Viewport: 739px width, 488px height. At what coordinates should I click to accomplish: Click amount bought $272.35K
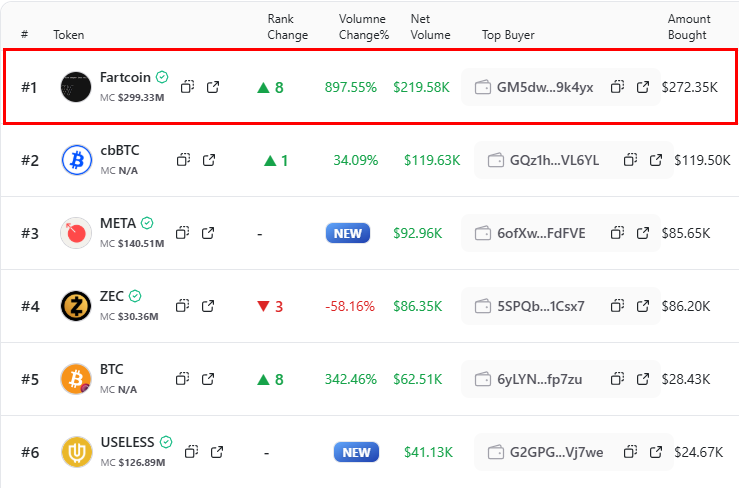point(690,87)
